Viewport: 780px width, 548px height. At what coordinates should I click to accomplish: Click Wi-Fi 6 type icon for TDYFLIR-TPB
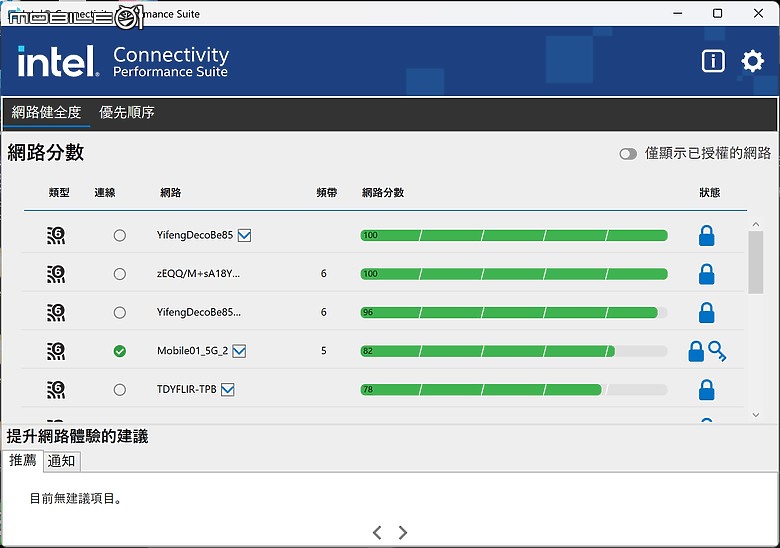tap(56, 389)
